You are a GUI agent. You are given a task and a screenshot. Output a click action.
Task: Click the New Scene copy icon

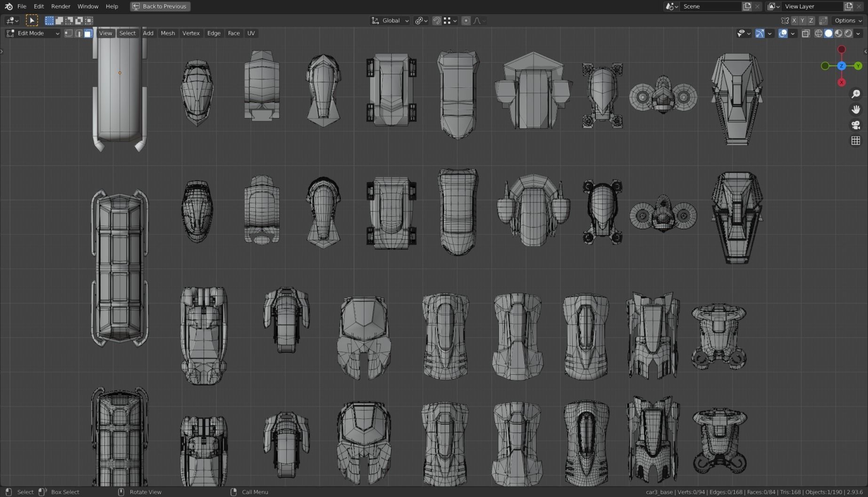pos(747,7)
